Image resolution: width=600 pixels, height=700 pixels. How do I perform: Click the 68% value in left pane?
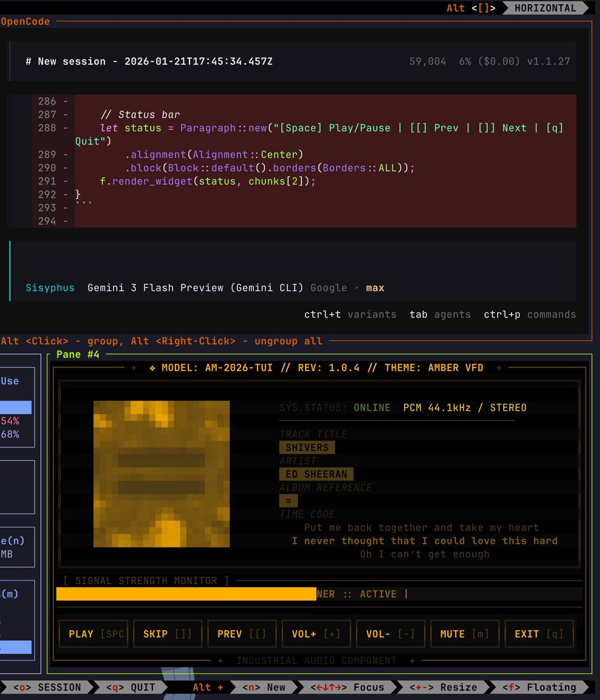(x=10, y=434)
